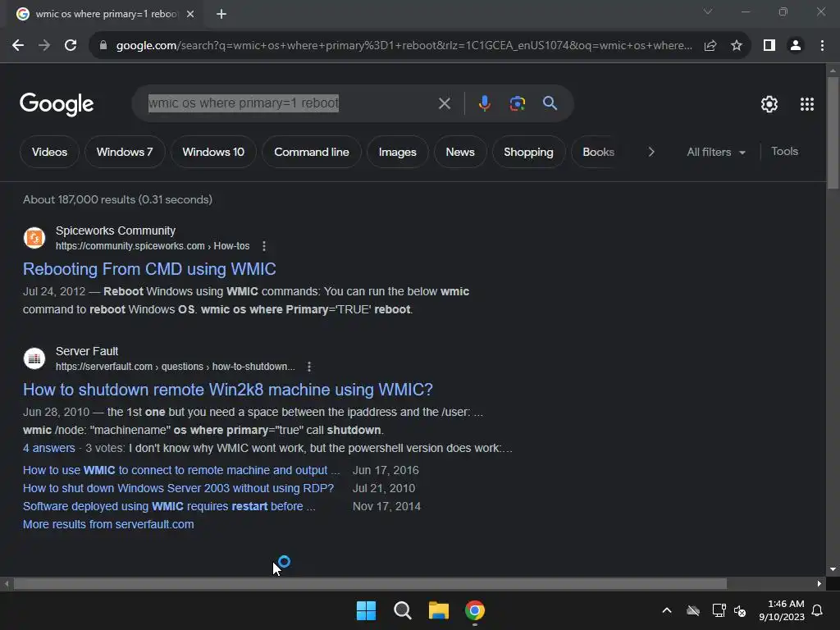This screenshot has height=630, width=840.
Task: Start voice search with the microphone
Action: click(484, 103)
